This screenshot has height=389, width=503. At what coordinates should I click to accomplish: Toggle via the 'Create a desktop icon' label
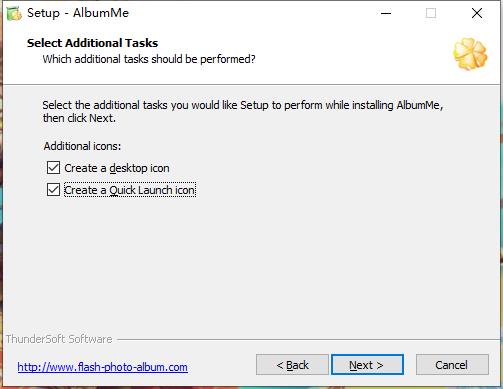click(x=117, y=168)
